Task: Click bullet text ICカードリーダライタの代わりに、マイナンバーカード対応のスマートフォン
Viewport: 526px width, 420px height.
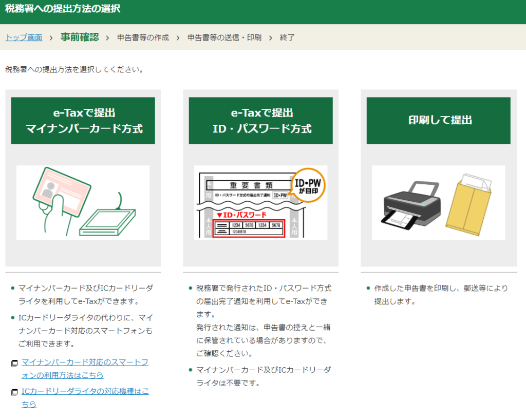Action: pyautogui.click(x=86, y=331)
